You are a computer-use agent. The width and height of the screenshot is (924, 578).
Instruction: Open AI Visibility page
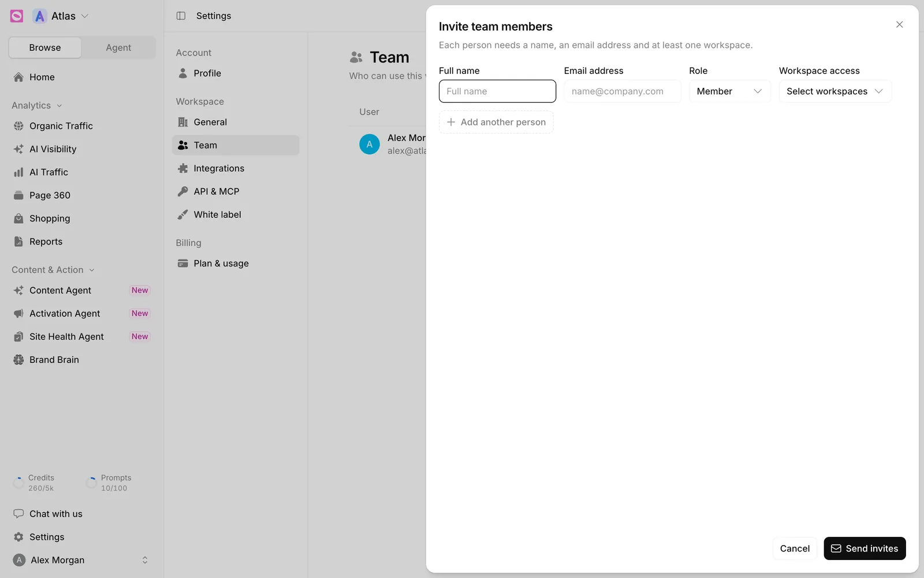[x=82, y=149]
